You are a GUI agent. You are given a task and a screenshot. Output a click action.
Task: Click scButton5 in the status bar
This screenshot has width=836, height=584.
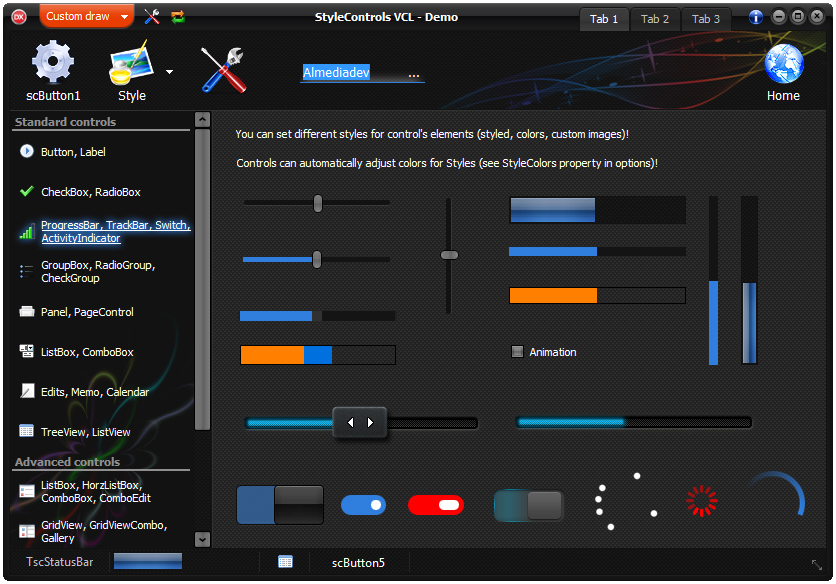(x=358, y=563)
